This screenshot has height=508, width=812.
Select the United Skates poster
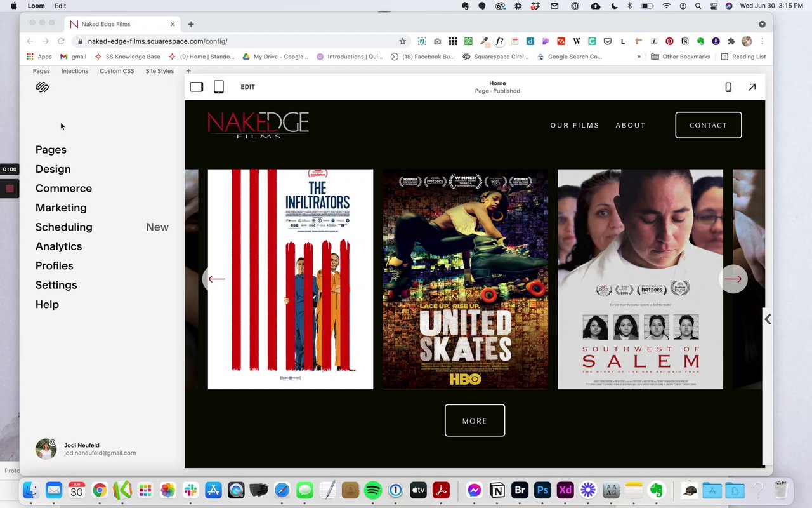[x=466, y=279]
